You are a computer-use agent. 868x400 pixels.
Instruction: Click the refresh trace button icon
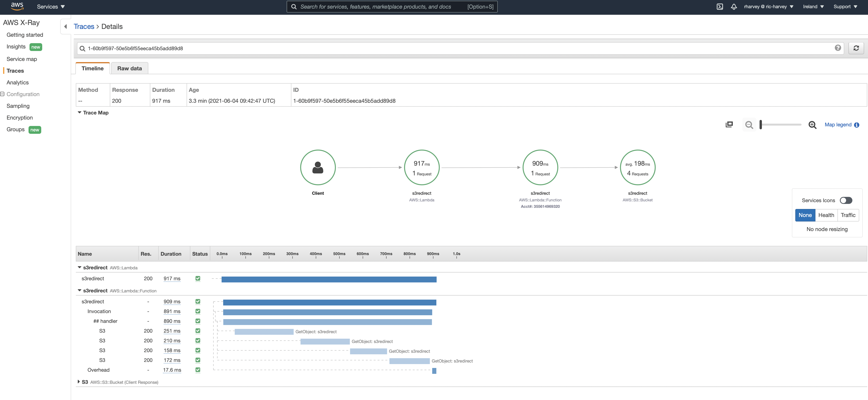[856, 48]
